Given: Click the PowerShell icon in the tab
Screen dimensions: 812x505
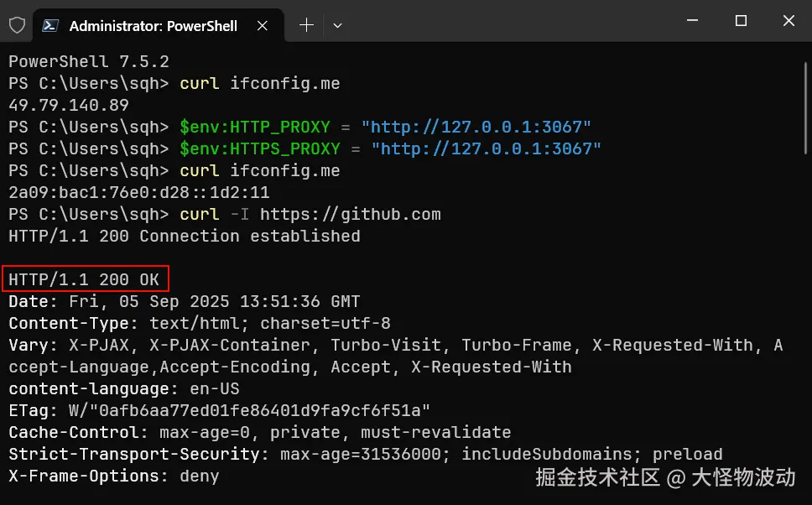Looking at the screenshot, I should [x=50, y=26].
